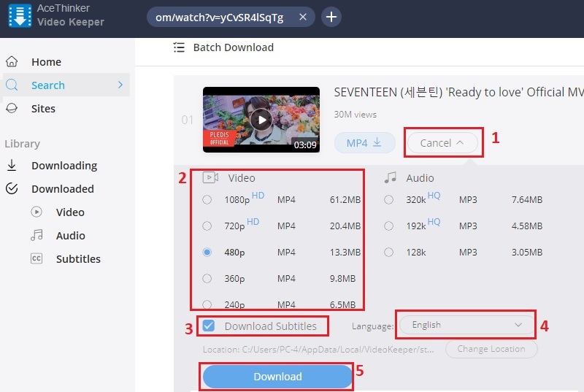Viewport: 584px width, 392px height.
Task: Open the Downloading list
Action: coord(64,166)
